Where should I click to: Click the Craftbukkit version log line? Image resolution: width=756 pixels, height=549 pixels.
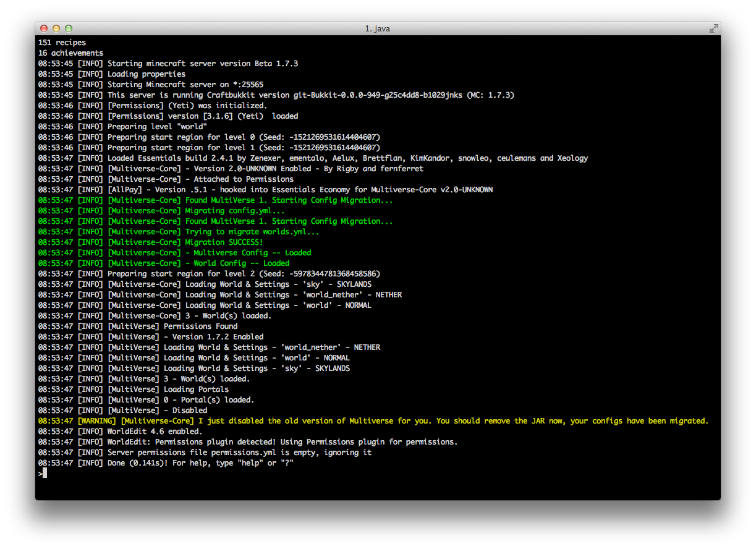[276, 95]
